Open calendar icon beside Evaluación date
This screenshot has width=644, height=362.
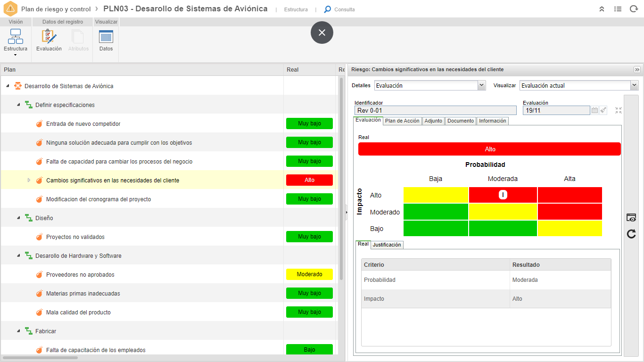click(x=594, y=110)
